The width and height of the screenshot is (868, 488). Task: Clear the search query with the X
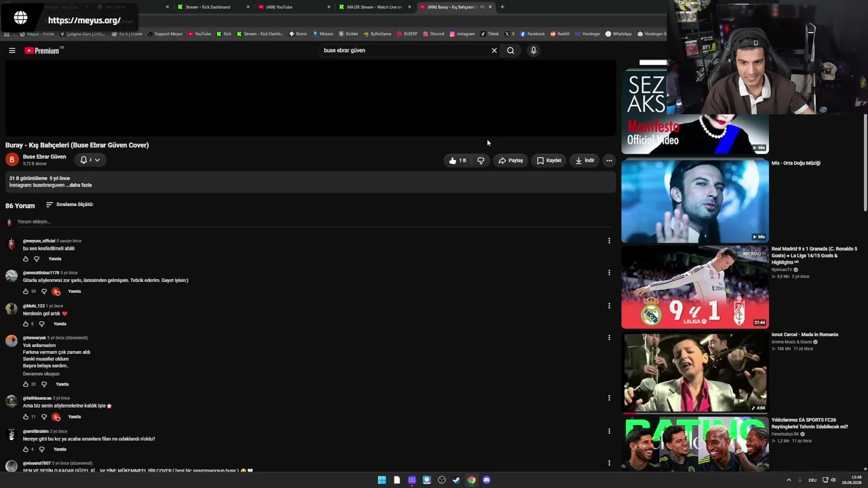point(494,50)
